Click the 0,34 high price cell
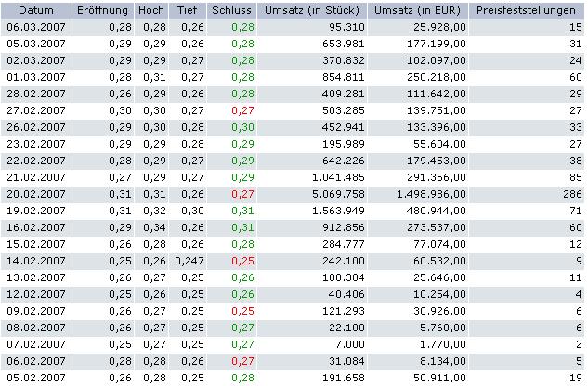Screen dimensions: 588x386 (x=154, y=227)
